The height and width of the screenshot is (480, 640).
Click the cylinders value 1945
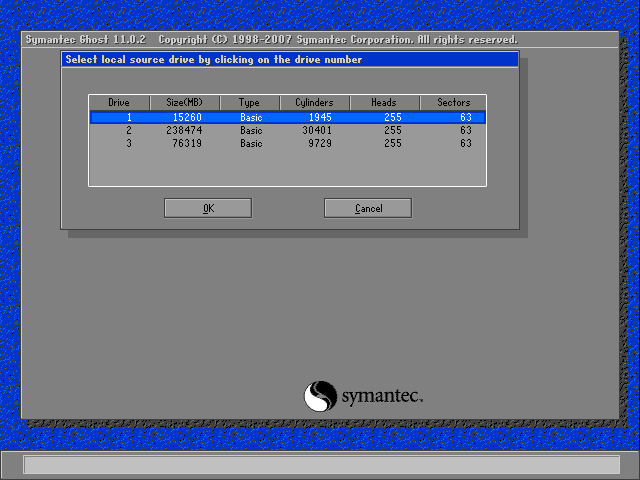tap(320, 118)
